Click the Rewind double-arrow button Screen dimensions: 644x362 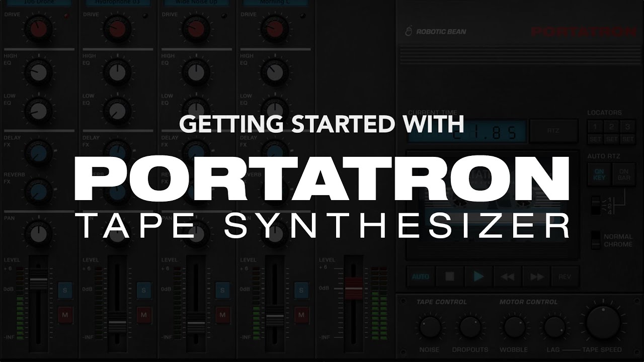pos(508,277)
